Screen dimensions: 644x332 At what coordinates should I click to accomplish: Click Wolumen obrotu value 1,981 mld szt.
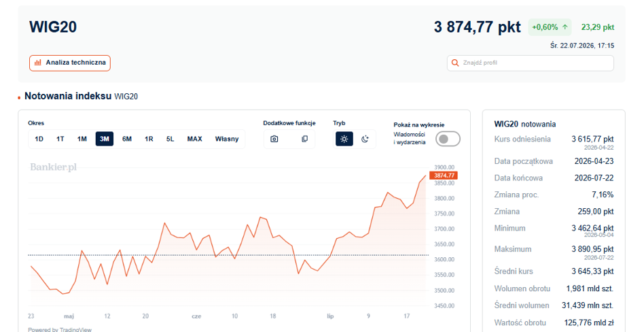(590, 288)
